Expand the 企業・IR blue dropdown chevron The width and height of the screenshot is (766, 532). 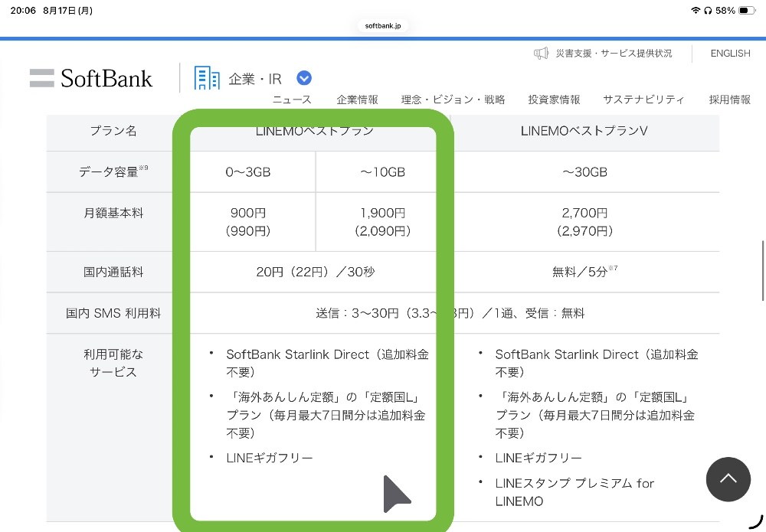point(304,78)
